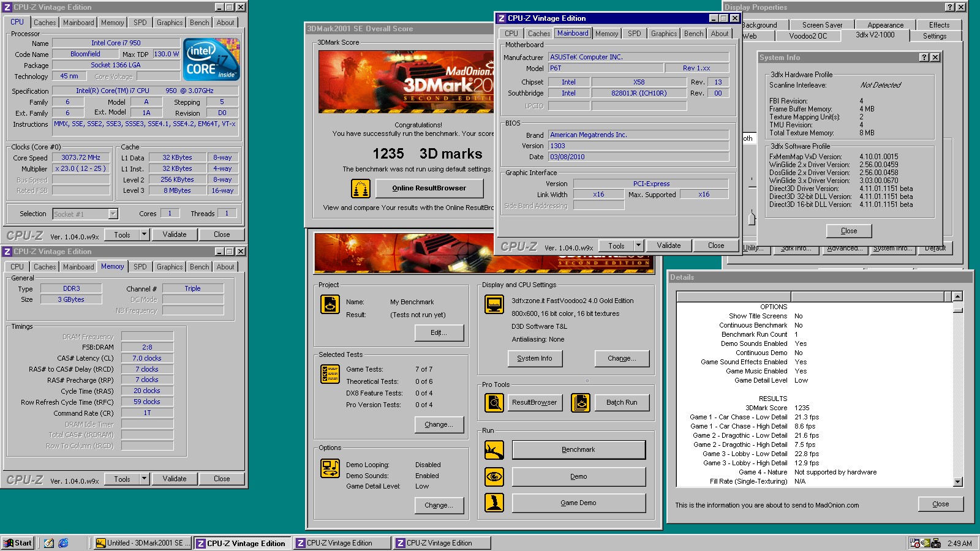Open the Tools dropdown arrow in CPU-Z Memory window
Screen dimensions: 980x551
144,479
